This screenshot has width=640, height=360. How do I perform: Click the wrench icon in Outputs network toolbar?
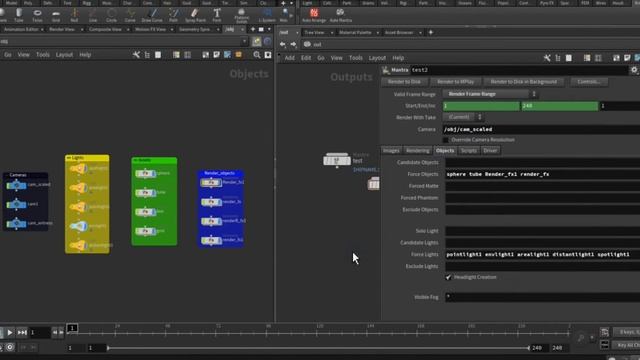point(547,58)
